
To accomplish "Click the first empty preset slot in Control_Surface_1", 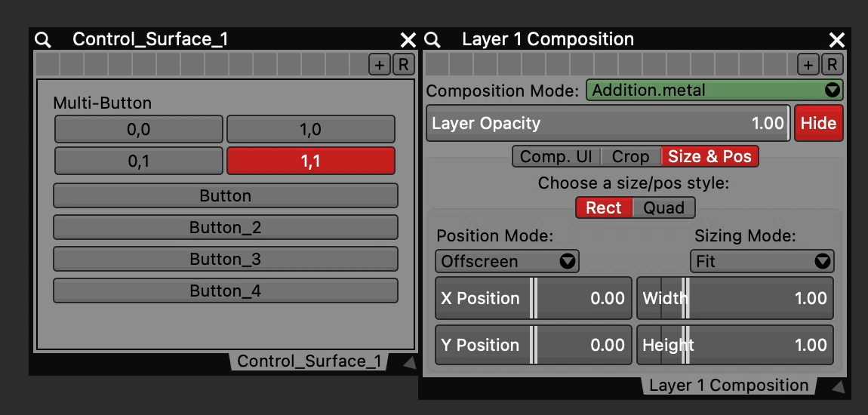I will point(47,64).
